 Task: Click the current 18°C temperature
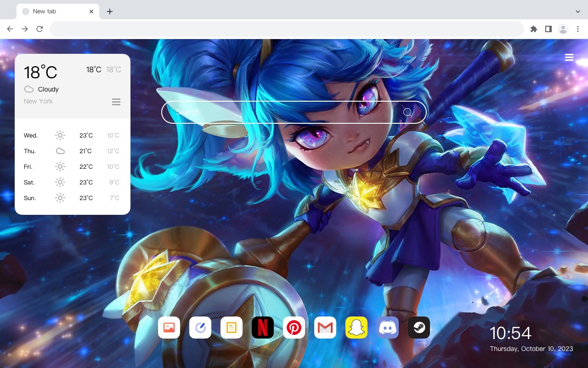point(40,72)
